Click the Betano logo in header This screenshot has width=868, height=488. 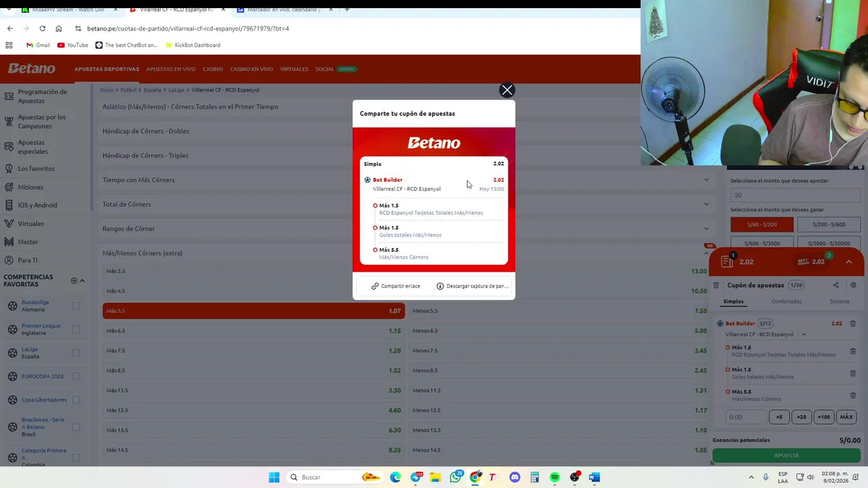point(32,68)
